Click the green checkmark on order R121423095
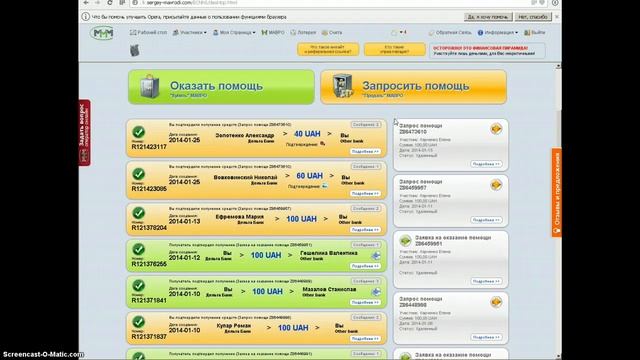 138,174
